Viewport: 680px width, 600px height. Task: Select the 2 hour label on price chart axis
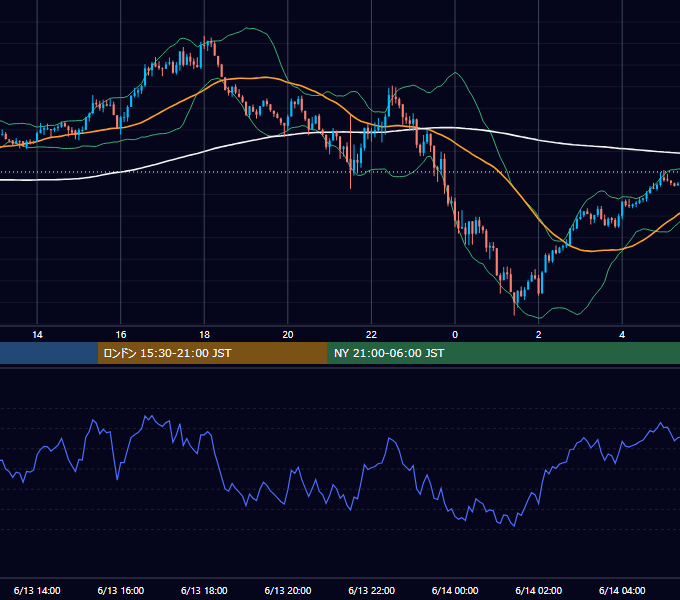point(539,335)
